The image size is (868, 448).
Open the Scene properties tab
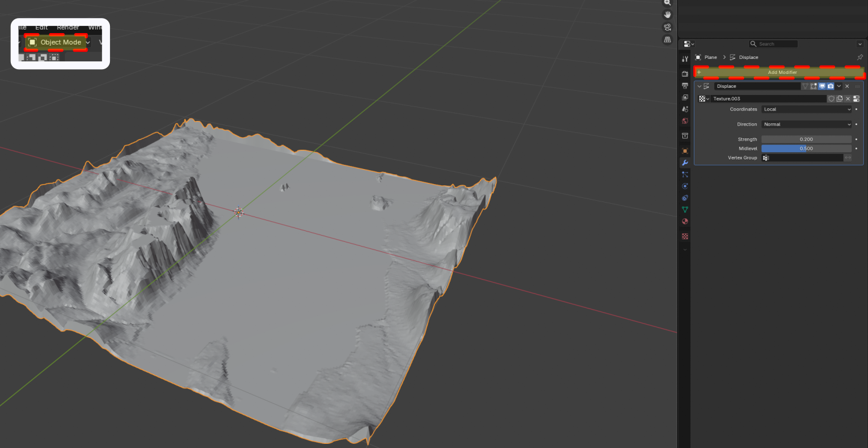[685, 109]
